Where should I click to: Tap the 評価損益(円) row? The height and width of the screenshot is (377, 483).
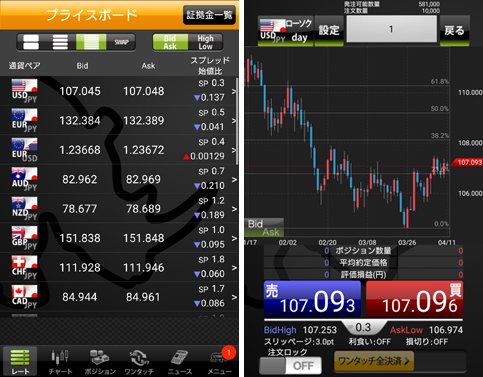coord(363,275)
